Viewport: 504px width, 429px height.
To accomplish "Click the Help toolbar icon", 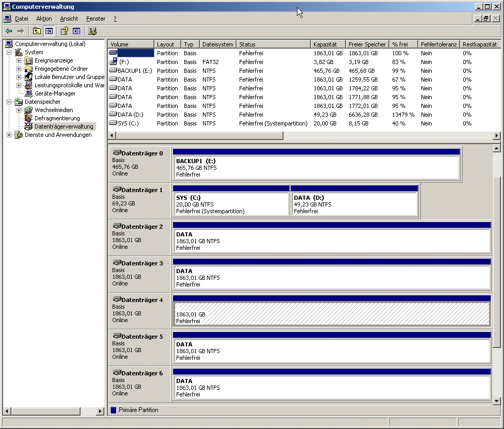I will point(64,31).
